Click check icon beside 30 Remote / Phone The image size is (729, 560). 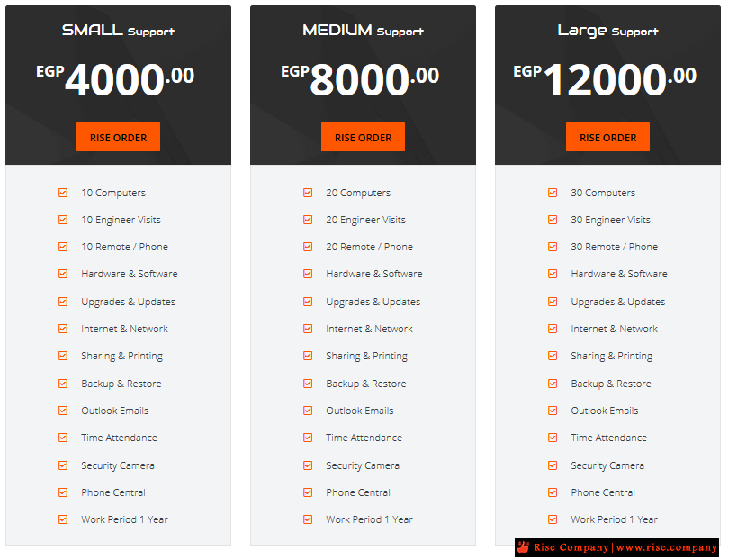coord(553,247)
